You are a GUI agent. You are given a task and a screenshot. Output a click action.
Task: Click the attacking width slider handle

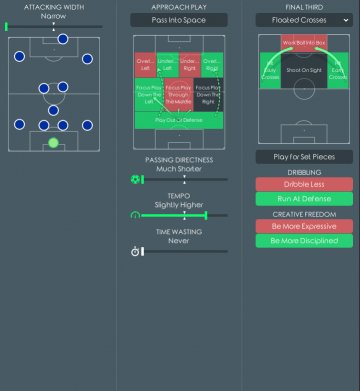coord(6,27)
